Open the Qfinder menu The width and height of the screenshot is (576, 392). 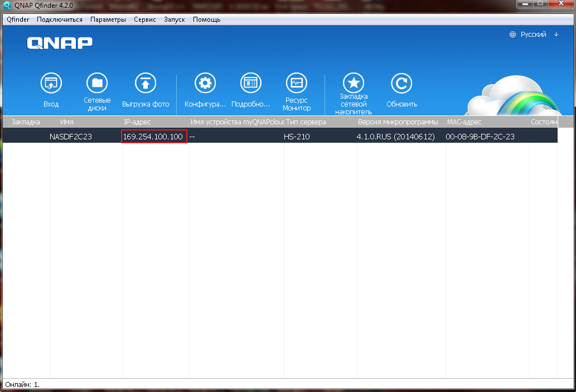click(x=18, y=20)
